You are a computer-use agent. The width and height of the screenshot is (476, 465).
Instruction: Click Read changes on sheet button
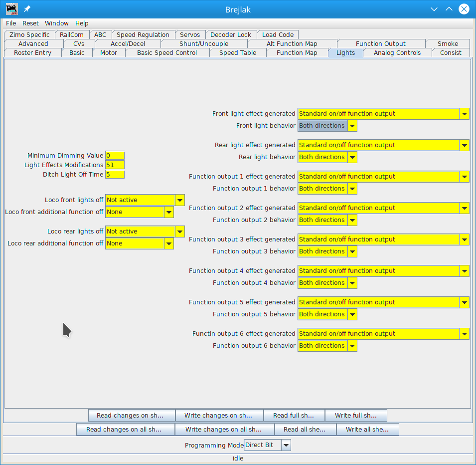[x=132, y=416]
